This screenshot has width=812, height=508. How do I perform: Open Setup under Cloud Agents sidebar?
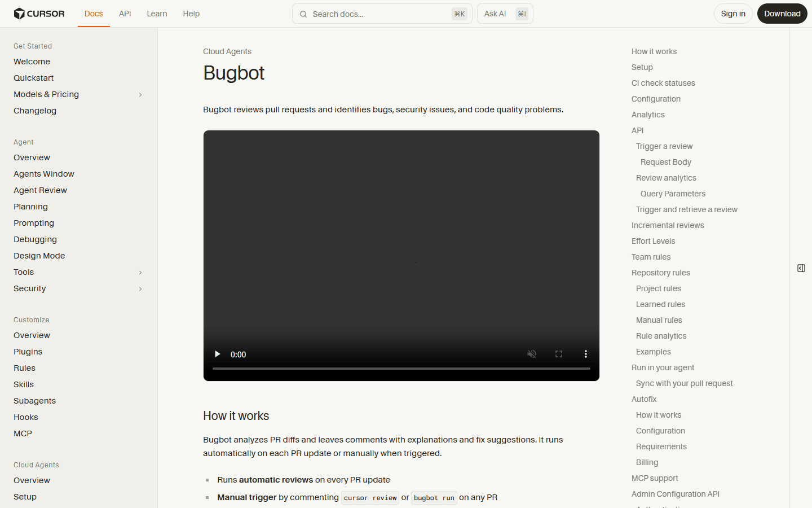coord(25,497)
